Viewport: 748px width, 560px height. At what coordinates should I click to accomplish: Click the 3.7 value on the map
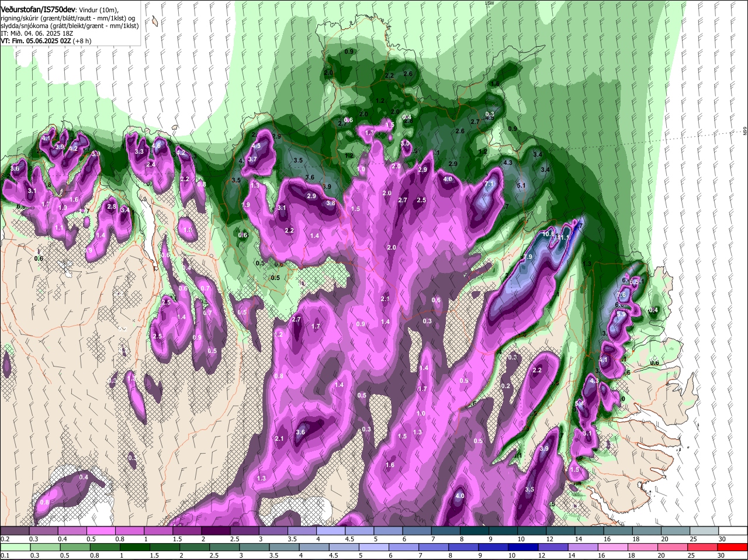coord(252,159)
